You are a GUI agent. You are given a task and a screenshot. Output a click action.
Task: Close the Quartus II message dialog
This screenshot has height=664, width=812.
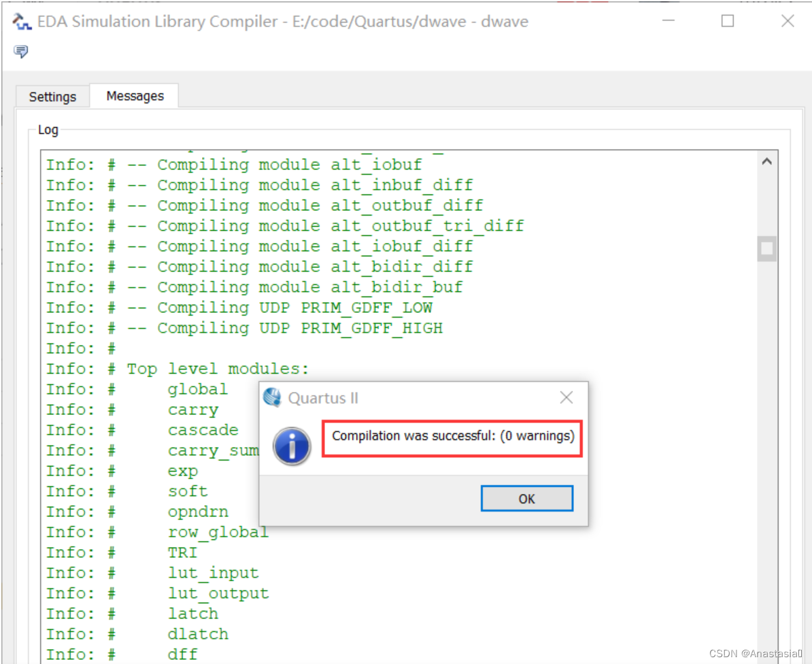pos(566,397)
